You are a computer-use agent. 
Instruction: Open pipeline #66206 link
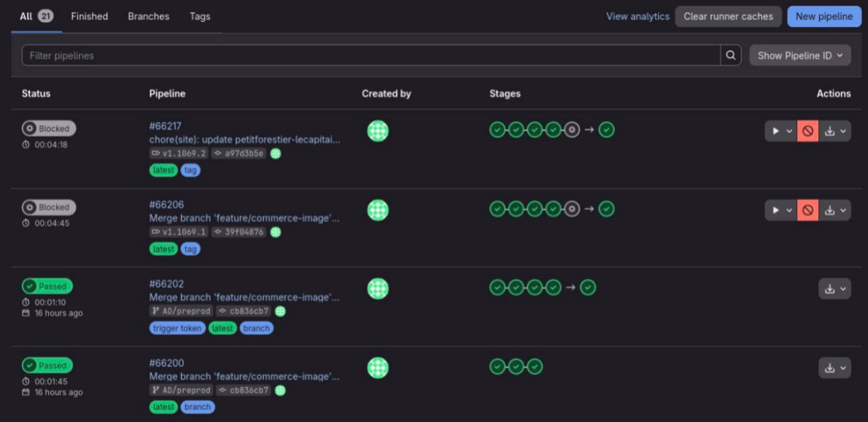click(167, 205)
